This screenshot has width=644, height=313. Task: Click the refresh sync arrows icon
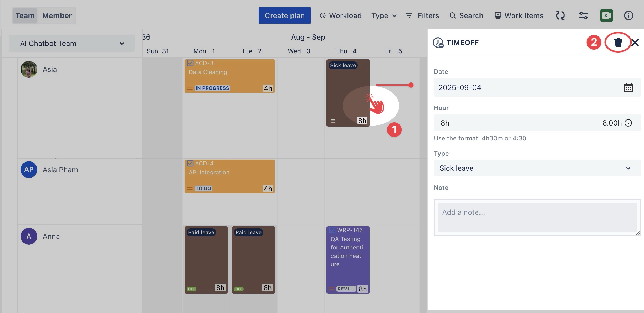tap(560, 15)
